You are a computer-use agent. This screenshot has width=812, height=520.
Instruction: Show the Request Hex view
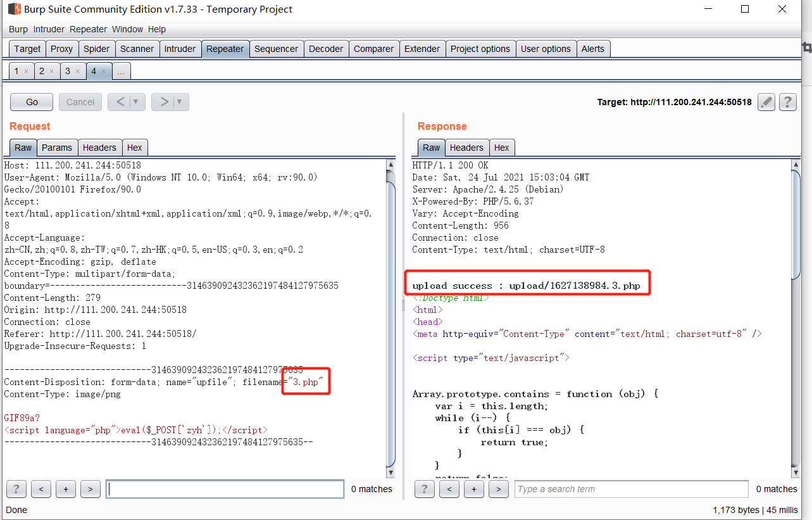click(x=135, y=148)
